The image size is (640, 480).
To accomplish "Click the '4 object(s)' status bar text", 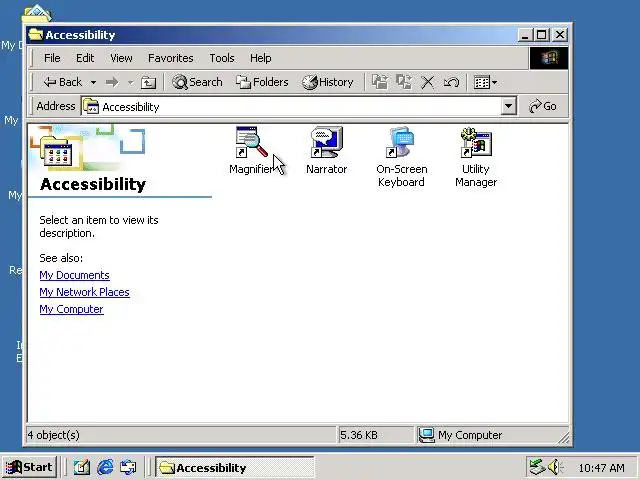I will (53, 435).
